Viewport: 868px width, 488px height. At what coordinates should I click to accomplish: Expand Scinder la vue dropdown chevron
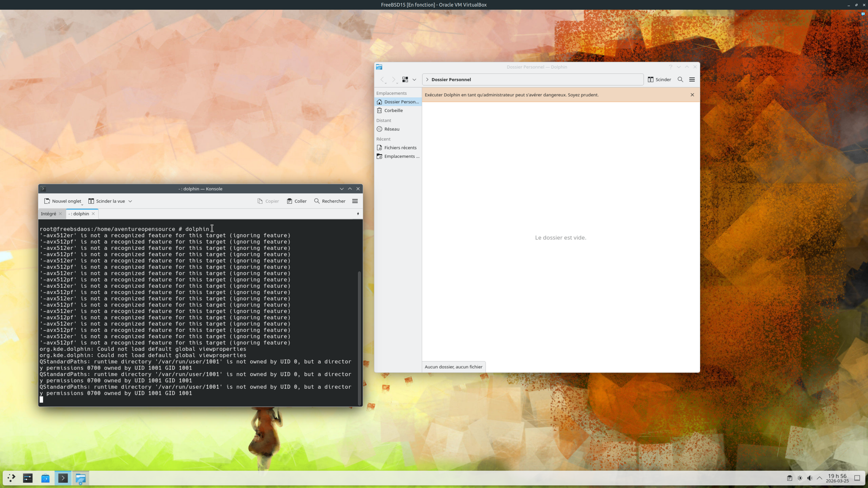point(130,201)
